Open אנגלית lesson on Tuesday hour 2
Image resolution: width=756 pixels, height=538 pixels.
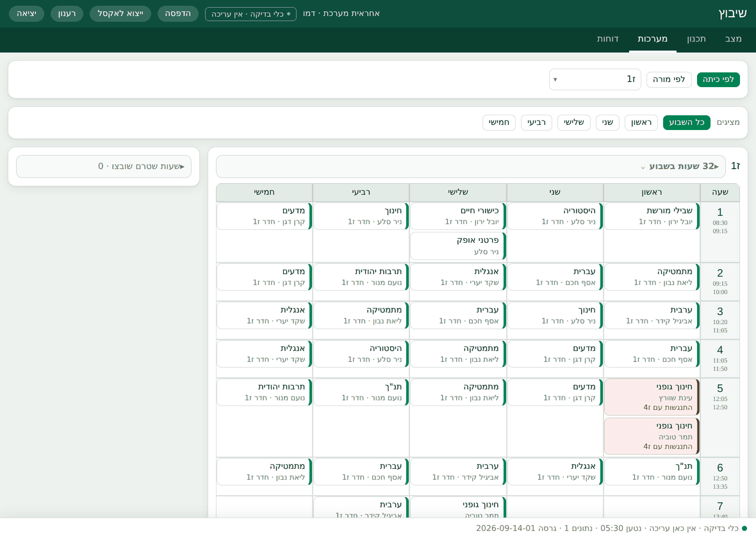458,277
